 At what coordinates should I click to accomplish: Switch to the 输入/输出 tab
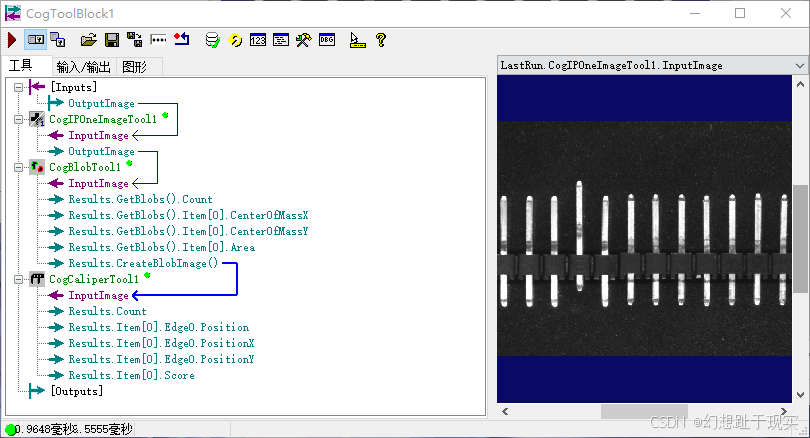tap(84, 67)
